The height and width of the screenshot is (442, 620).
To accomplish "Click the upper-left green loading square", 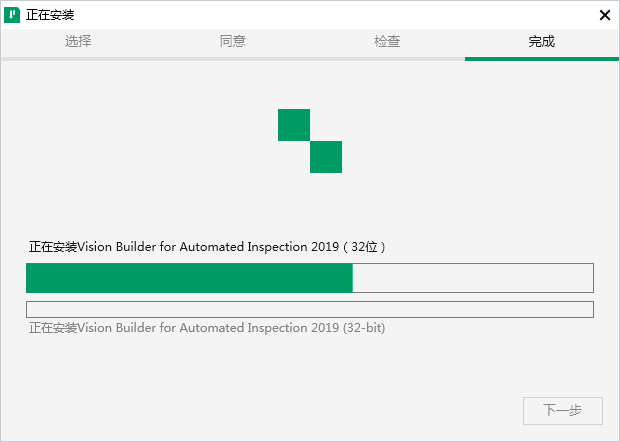I will (294, 125).
